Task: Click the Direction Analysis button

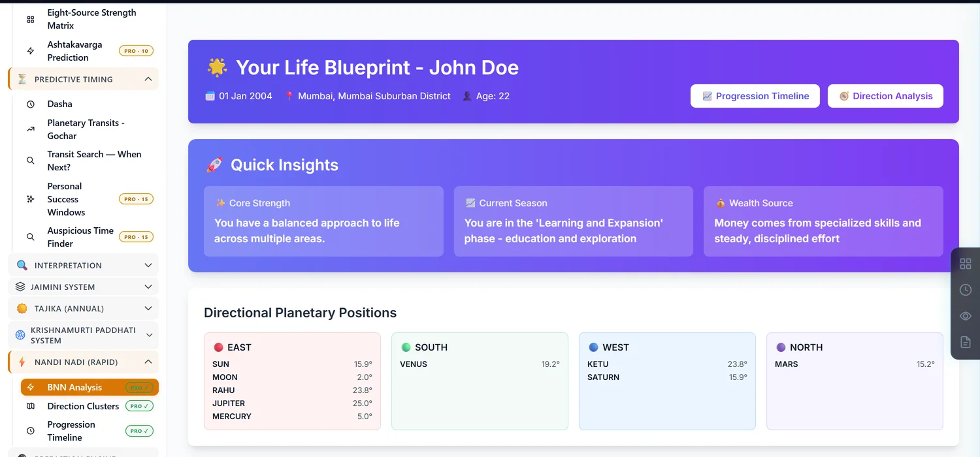Action: tap(885, 96)
